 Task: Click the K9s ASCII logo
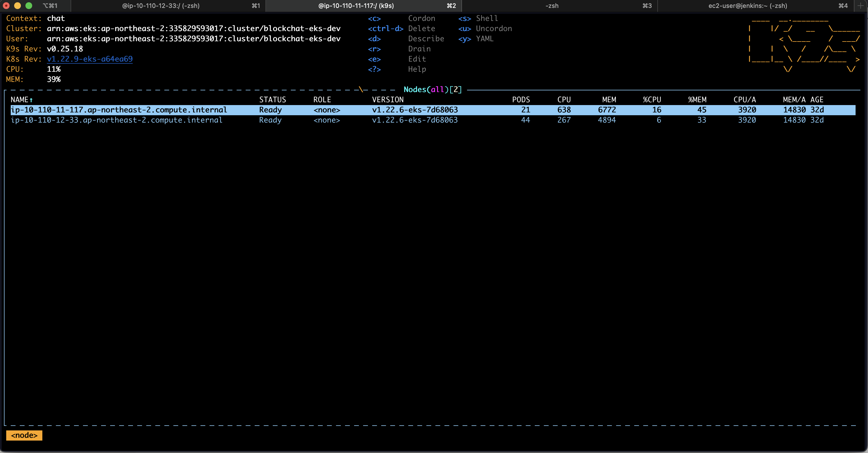click(804, 45)
